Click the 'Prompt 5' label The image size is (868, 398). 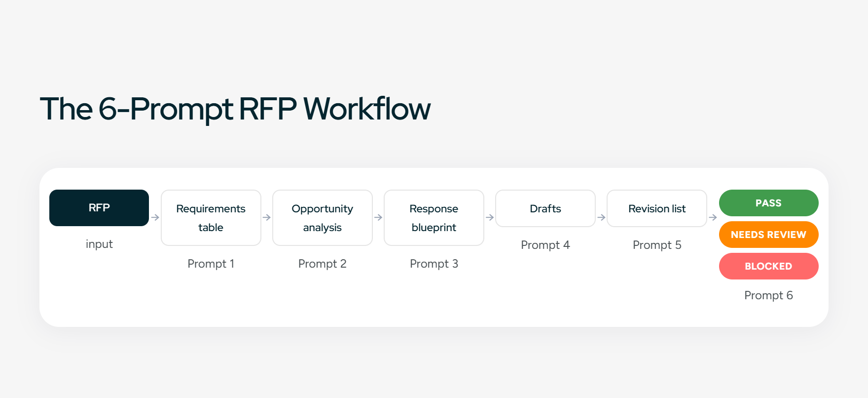click(657, 245)
